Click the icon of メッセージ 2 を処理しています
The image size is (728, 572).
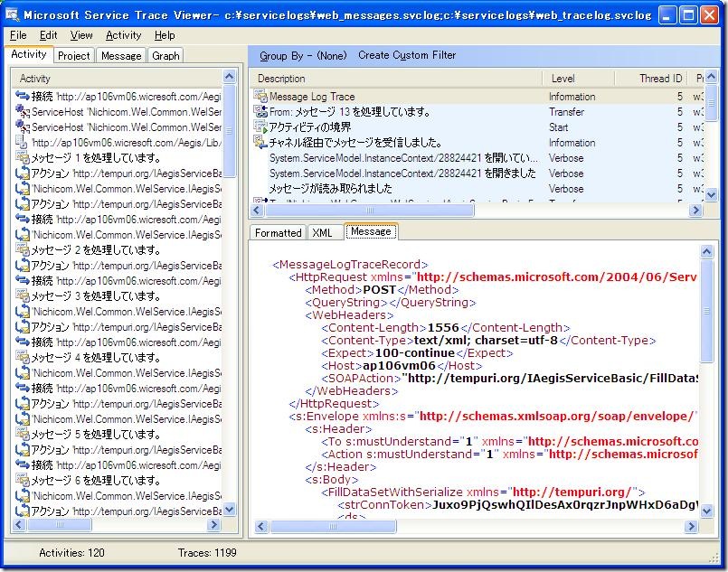click(23, 249)
